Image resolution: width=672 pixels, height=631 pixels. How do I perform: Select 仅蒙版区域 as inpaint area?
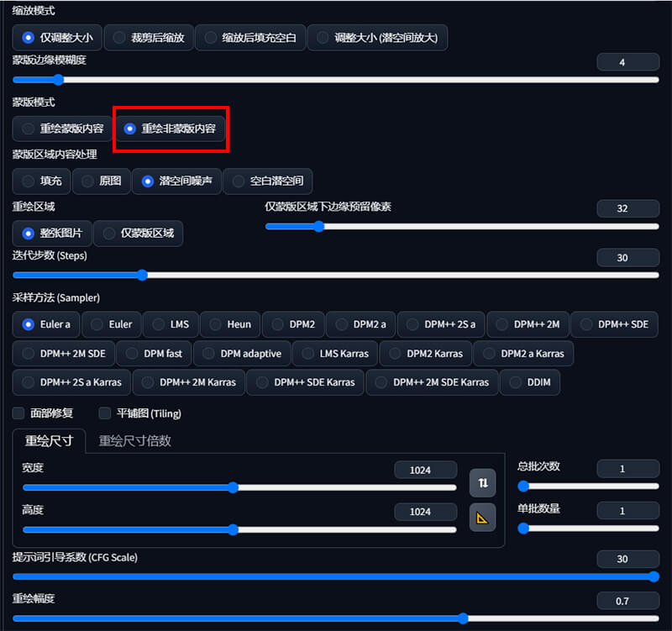pyautogui.click(x=138, y=233)
